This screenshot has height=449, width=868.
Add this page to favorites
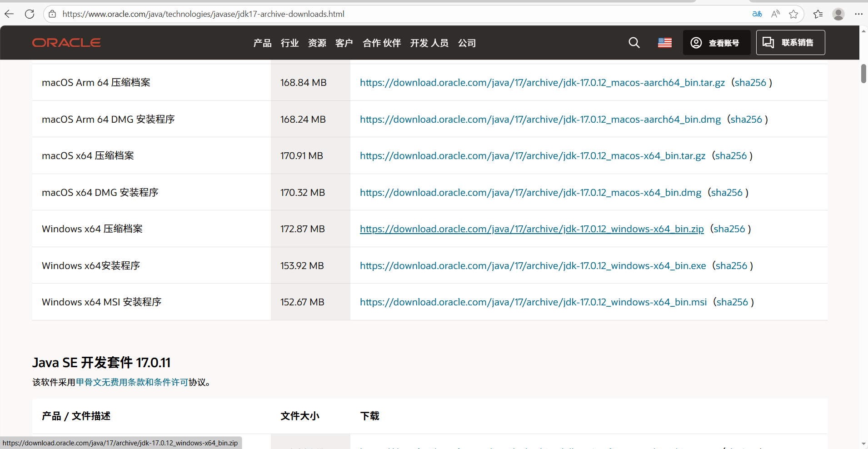793,14
